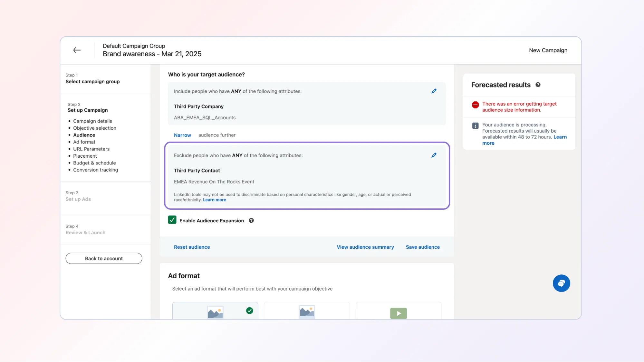
Task: Select the first single image ad format
Action: tap(215, 311)
